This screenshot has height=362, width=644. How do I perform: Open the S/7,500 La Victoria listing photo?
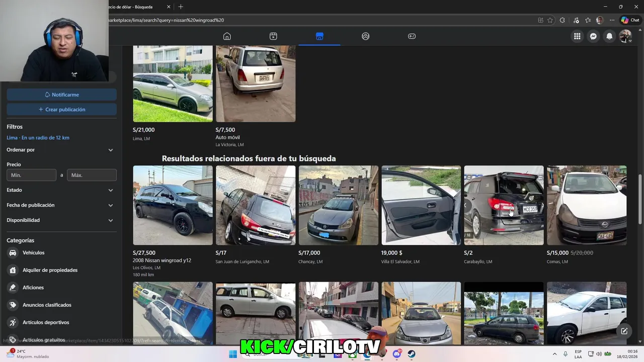tap(256, 83)
